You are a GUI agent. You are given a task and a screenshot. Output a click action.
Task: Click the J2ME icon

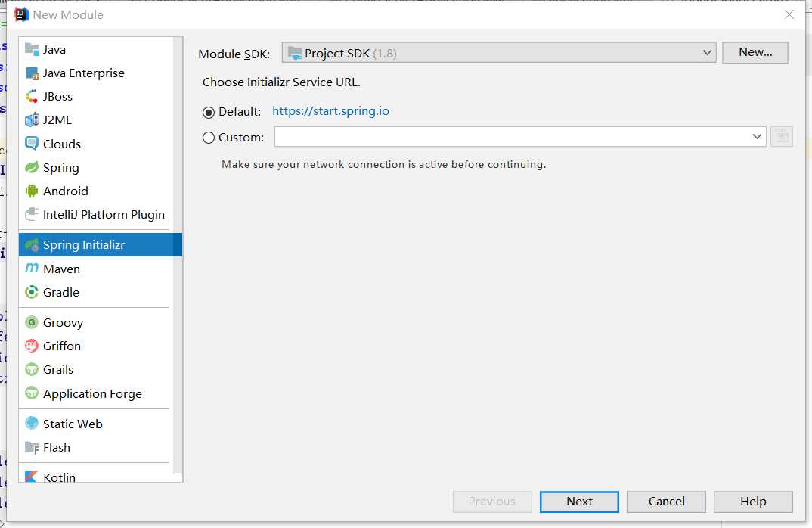click(32, 120)
